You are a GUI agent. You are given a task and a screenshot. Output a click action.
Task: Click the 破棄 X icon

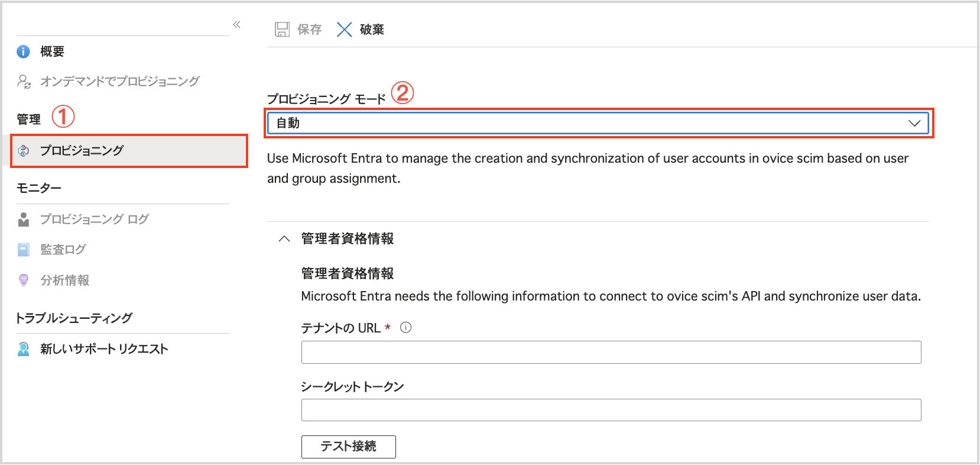pos(344,30)
